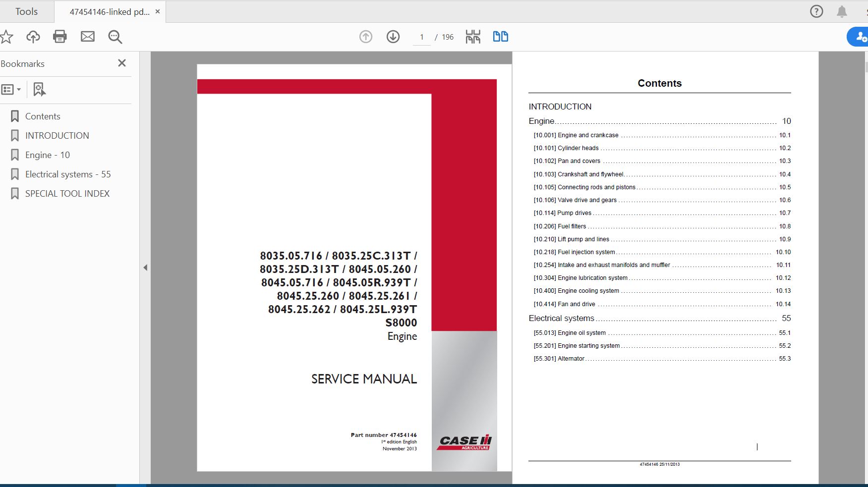The height and width of the screenshot is (487, 868).
Task: Toggle two-page view mode
Action: [501, 37]
